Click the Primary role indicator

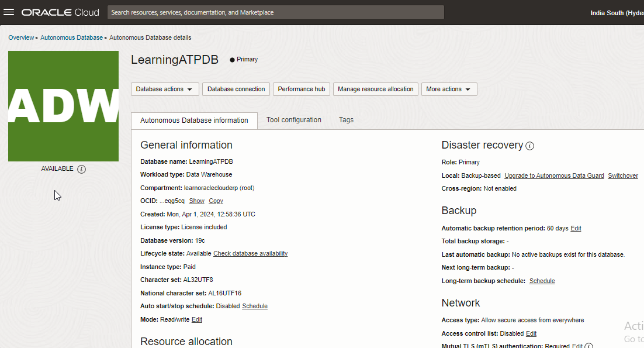[x=244, y=60]
